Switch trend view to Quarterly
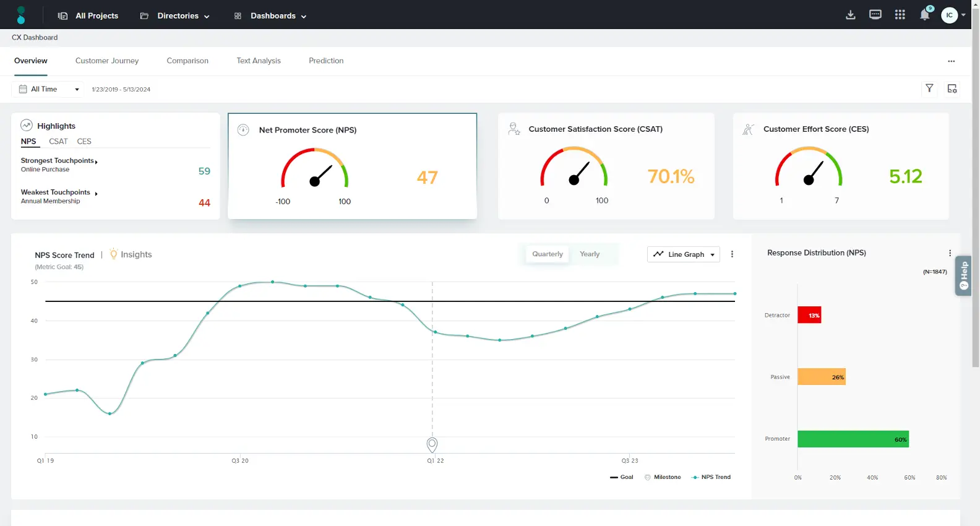980x526 pixels. pyautogui.click(x=548, y=254)
